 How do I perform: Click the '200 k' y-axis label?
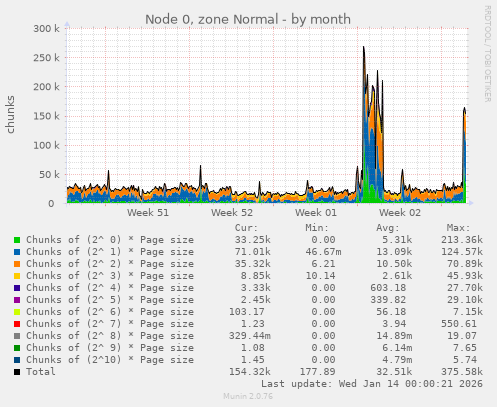tap(46, 87)
